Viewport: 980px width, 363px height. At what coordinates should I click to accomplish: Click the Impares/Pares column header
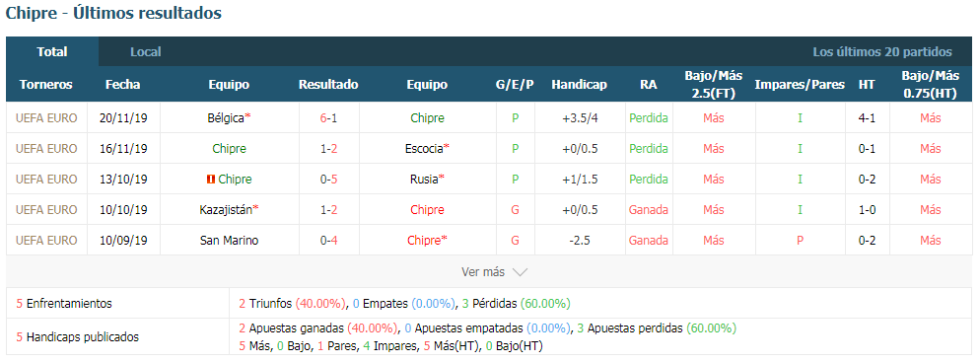[800, 85]
